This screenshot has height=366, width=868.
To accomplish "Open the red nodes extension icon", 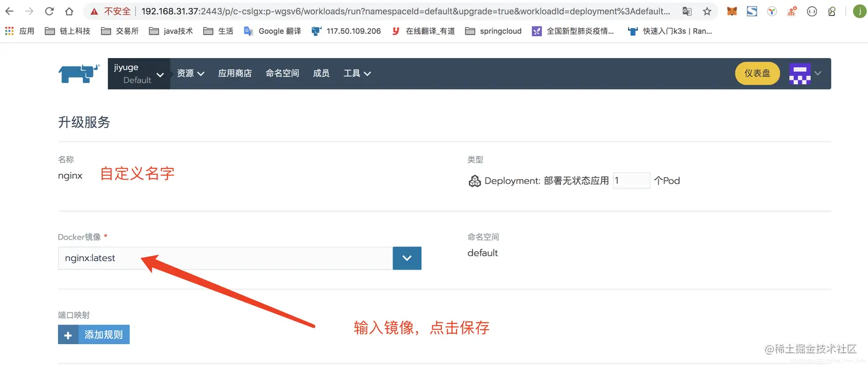I will pyautogui.click(x=792, y=11).
